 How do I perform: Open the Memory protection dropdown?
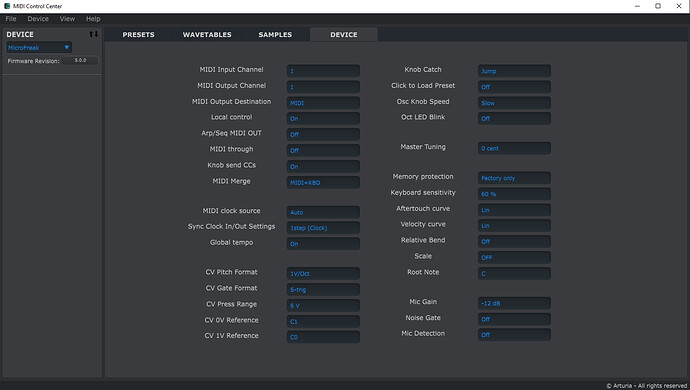point(514,178)
